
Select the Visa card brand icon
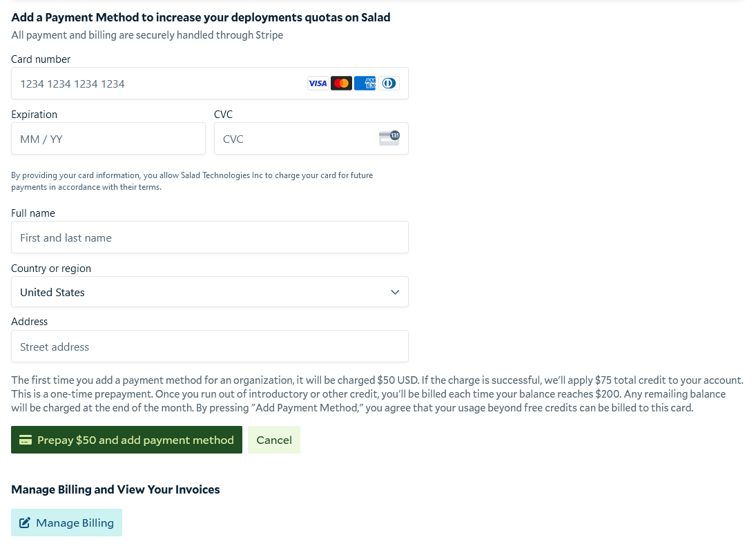pos(318,83)
